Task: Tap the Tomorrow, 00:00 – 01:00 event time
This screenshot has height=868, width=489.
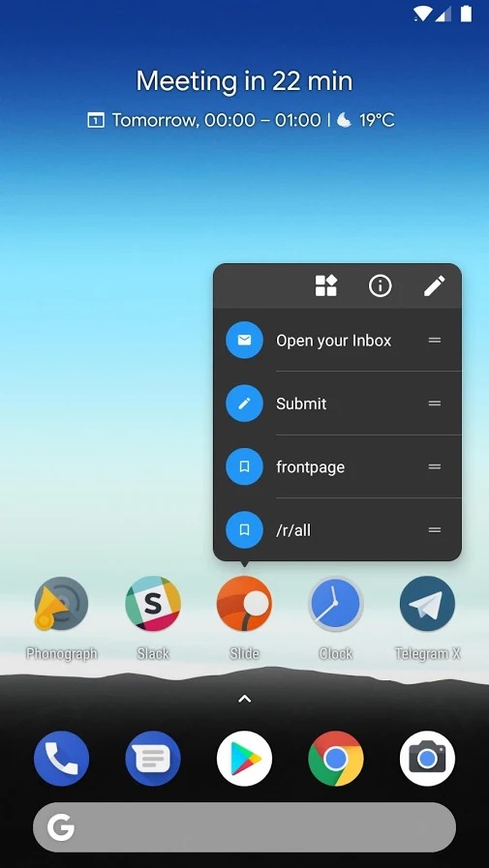Action: tap(217, 120)
